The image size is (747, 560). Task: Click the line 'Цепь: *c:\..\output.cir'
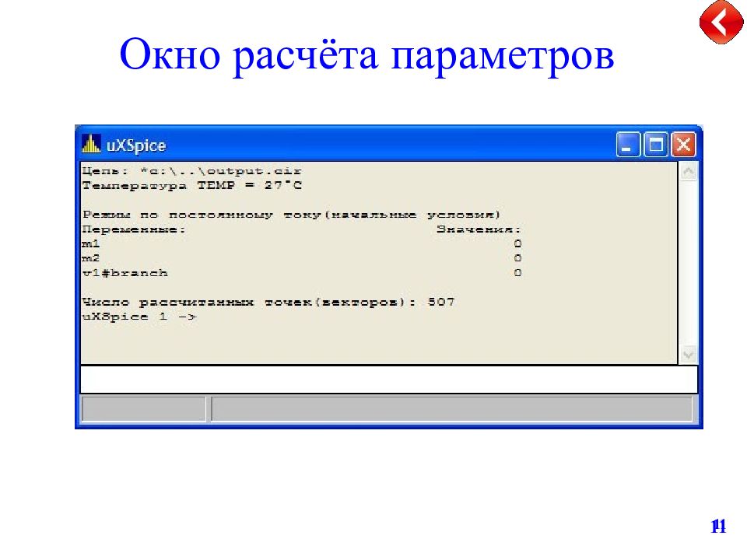(191, 171)
